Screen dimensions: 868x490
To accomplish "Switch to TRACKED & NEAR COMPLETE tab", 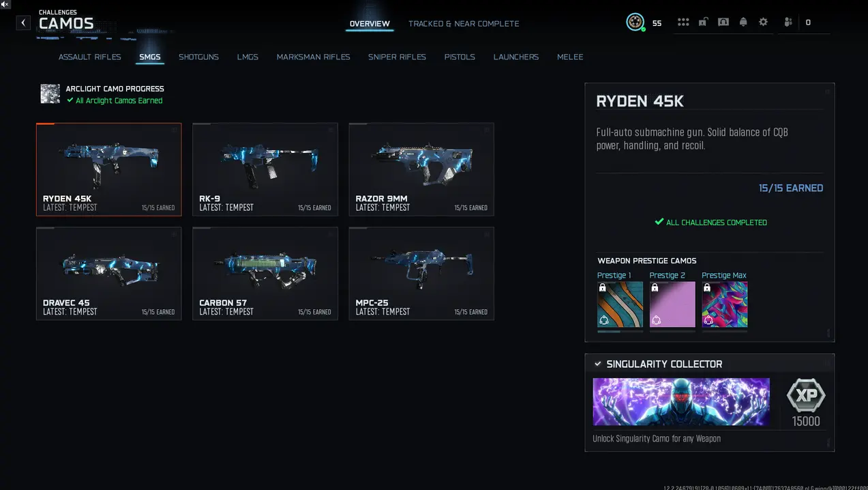I will pos(464,23).
